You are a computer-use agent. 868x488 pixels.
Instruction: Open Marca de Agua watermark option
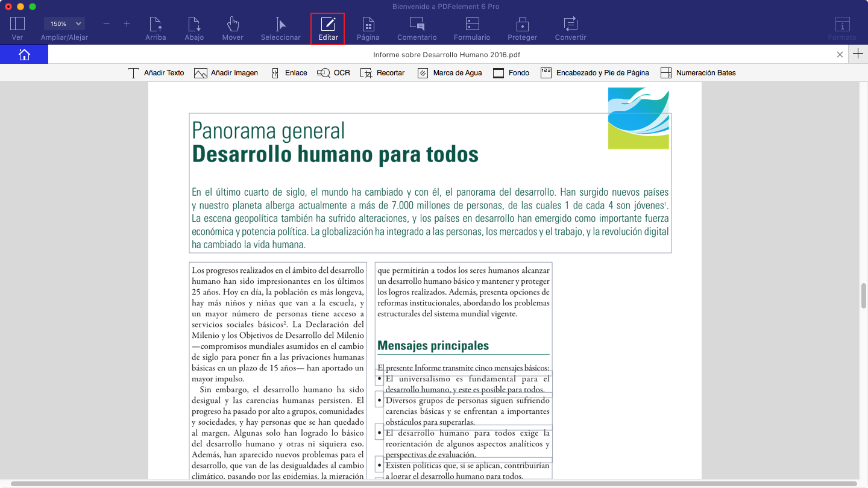click(x=450, y=73)
